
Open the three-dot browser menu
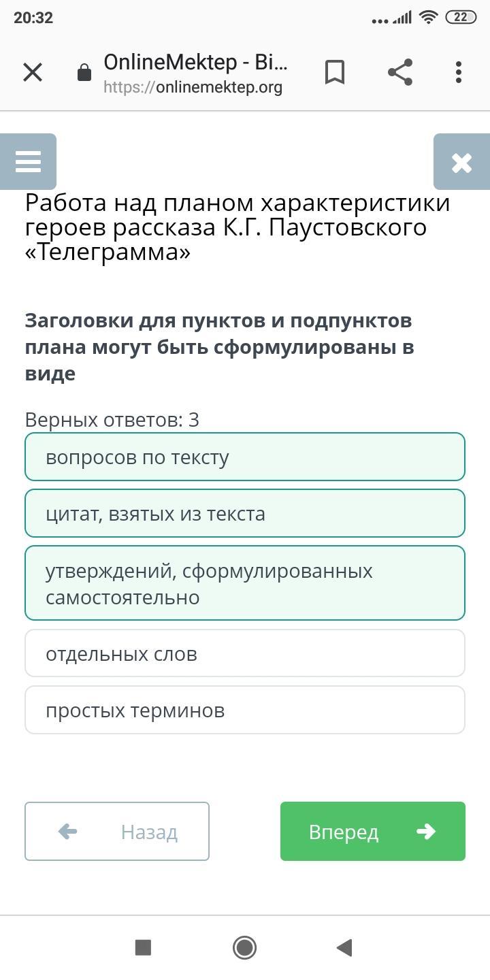[459, 72]
